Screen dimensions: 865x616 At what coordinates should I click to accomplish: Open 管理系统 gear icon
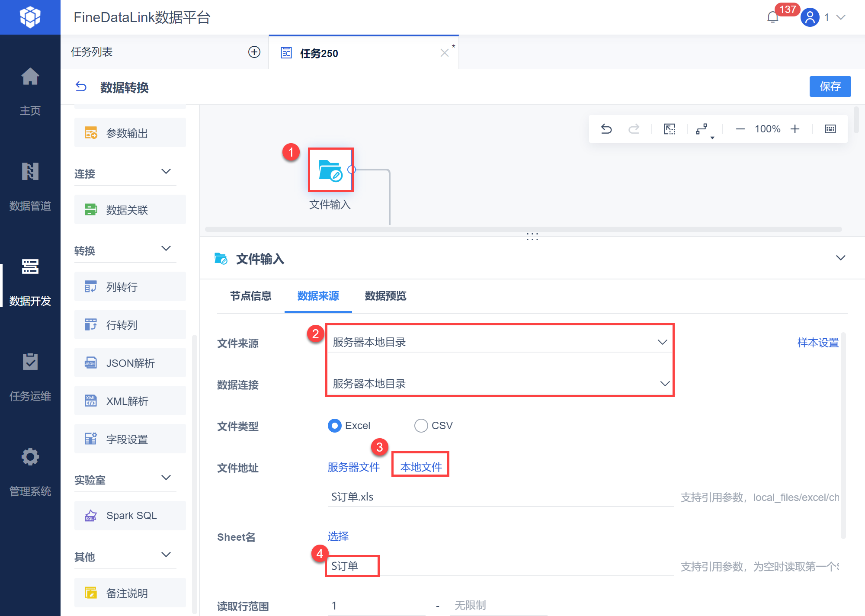point(30,457)
